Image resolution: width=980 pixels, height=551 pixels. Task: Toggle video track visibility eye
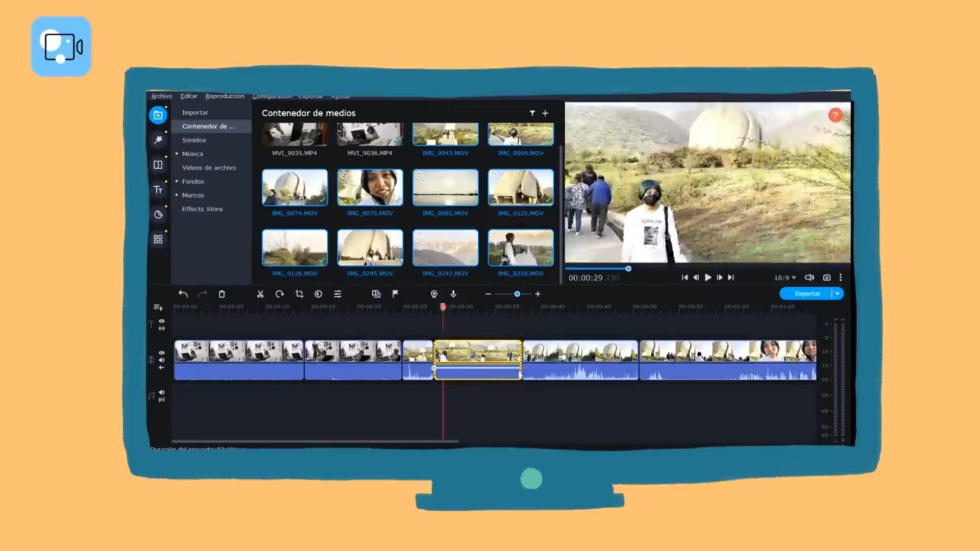(162, 353)
